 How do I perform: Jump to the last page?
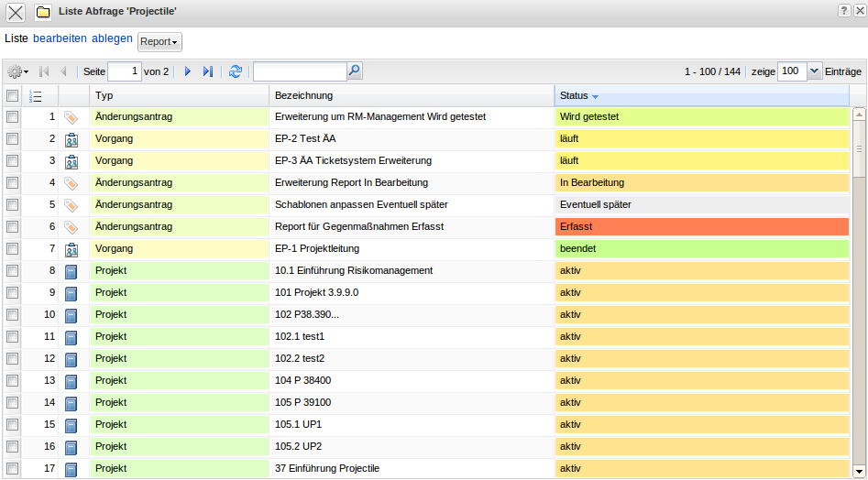(x=208, y=71)
